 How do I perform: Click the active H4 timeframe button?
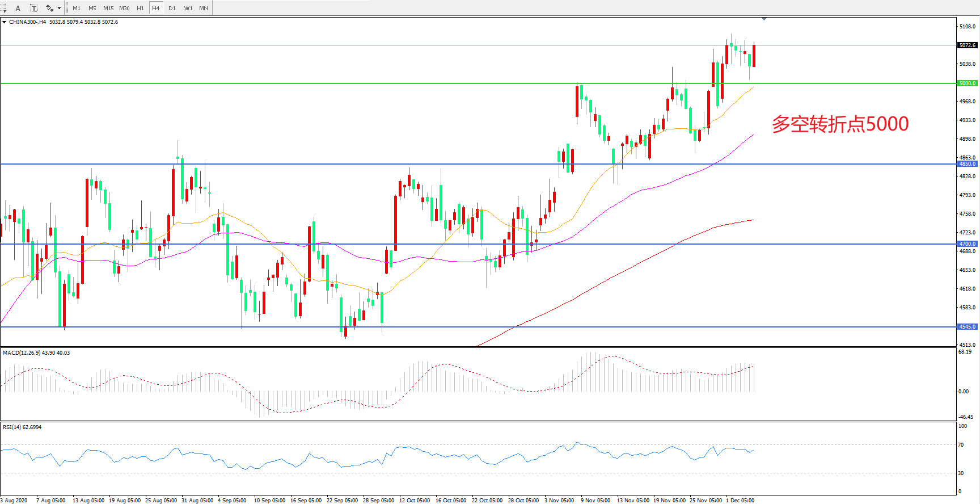tap(155, 8)
